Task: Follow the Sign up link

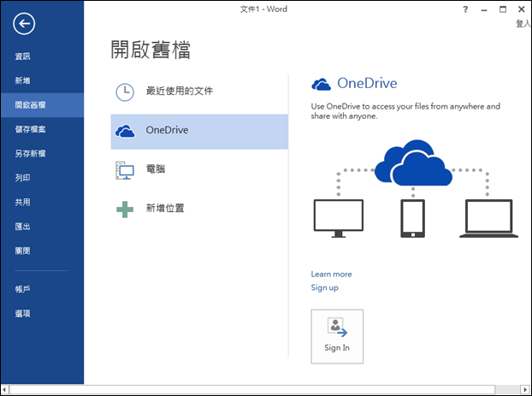Action: [x=325, y=287]
